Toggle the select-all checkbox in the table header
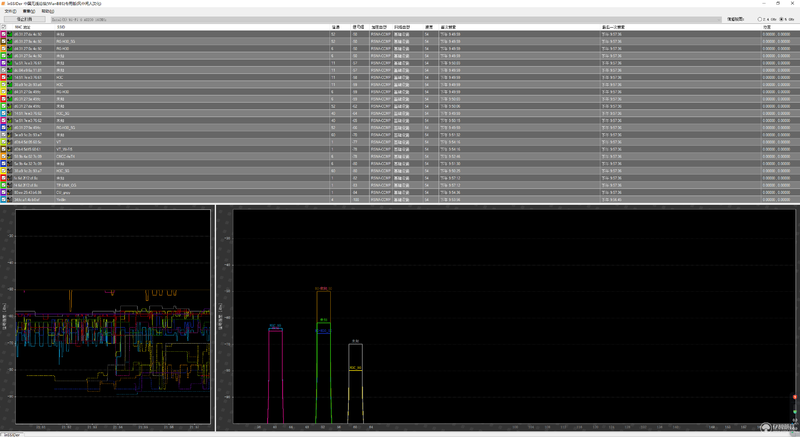This screenshot has width=800, height=437. pyautogui.click(x=4, y=27)
